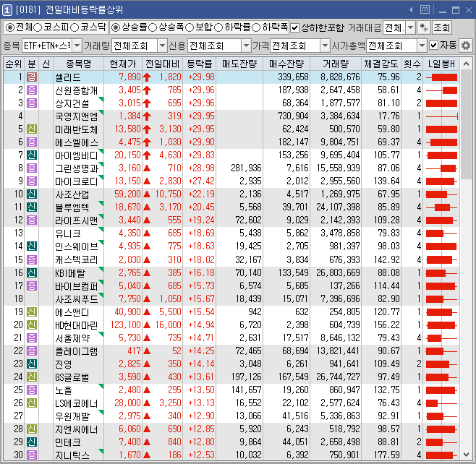Click the L일봉H column header
The image size is (476, 464).
point(441,64)
